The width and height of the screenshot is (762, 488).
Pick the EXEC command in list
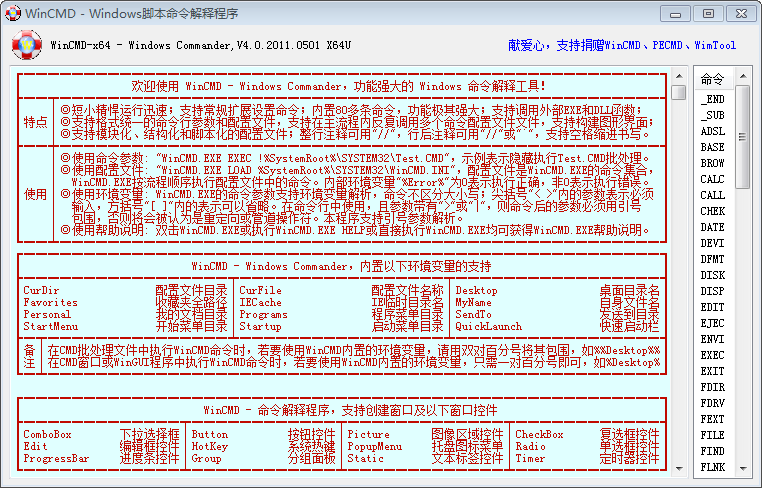pos(712,355)
